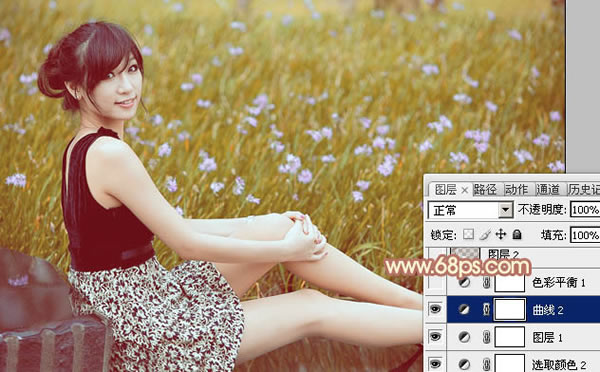Viewport: 600px width, 372px height.
Task: Click adjustment icon of 图层 1 layer
Action: (x=464, y=337)
